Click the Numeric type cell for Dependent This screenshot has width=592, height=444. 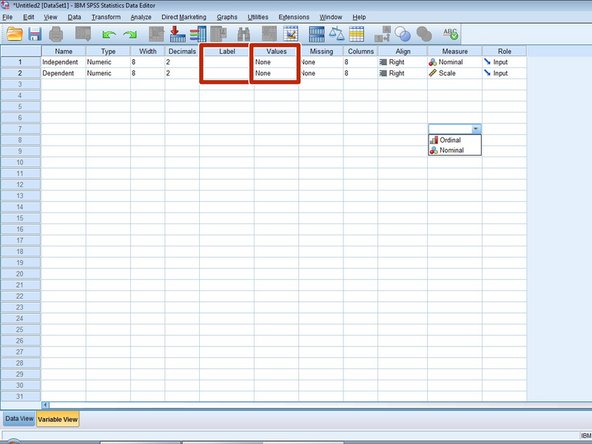108,73
